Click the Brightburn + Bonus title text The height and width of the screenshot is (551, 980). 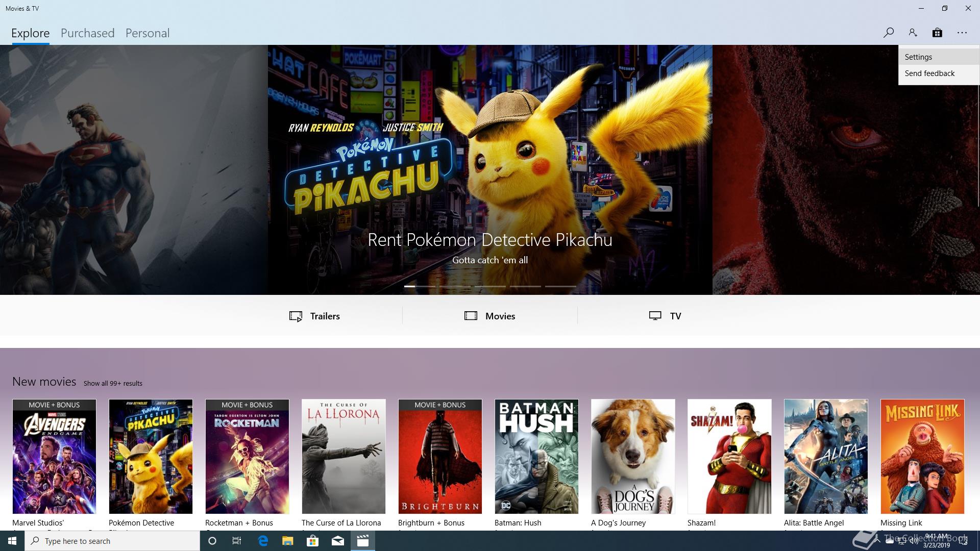tap(431, 523)
